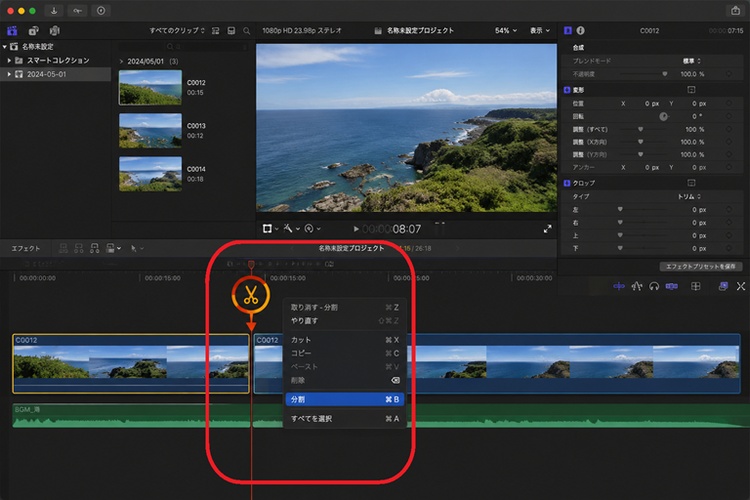The height and width of the screenshot is (500, 750).
Task: Open the viewer retiming speedometer dropdown
Action: pos(312,229)
